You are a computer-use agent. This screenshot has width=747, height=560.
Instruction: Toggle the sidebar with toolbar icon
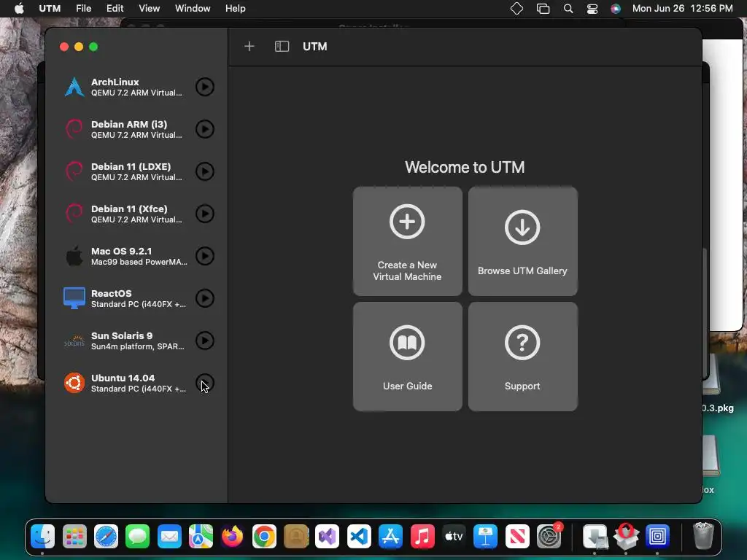click(282, 46)
